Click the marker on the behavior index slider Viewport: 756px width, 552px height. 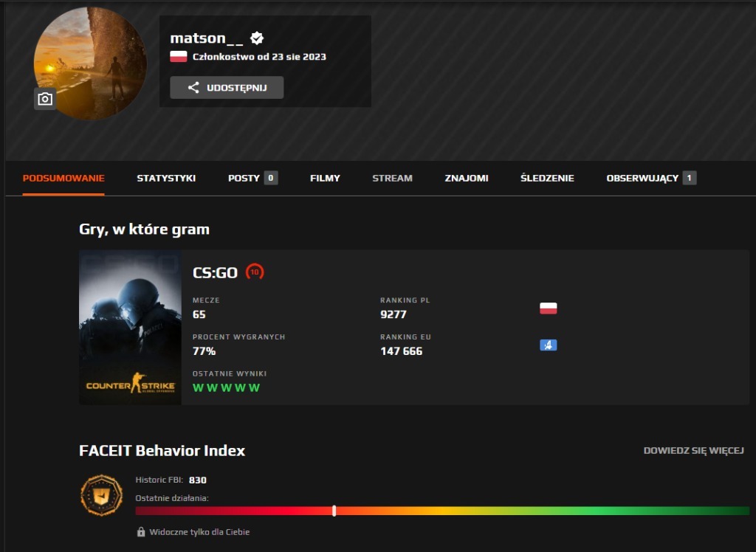[x=334, y=509]
